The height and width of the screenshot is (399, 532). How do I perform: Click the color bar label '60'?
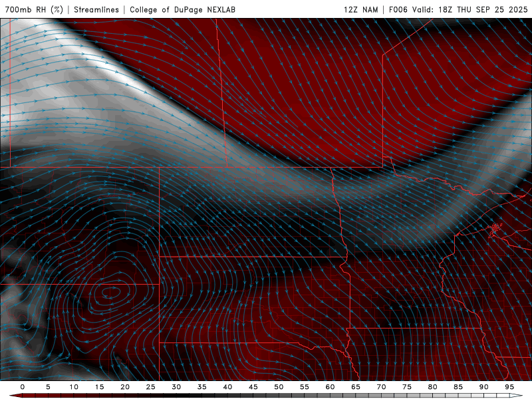(x=330, y=387)
